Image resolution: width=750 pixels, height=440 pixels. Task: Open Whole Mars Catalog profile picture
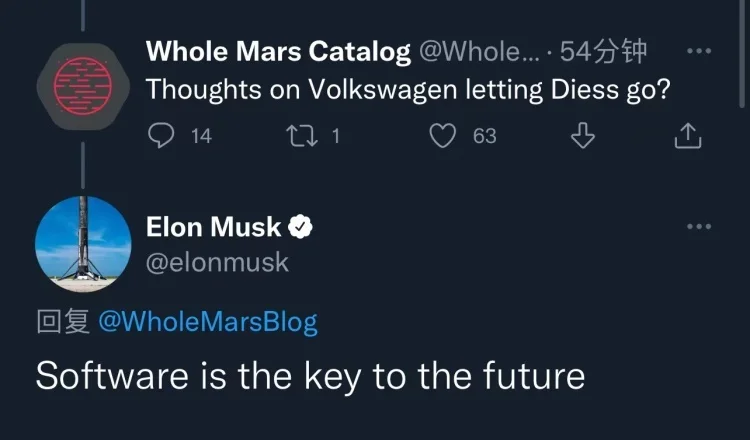pyautogui.click(x=82, y=78)
